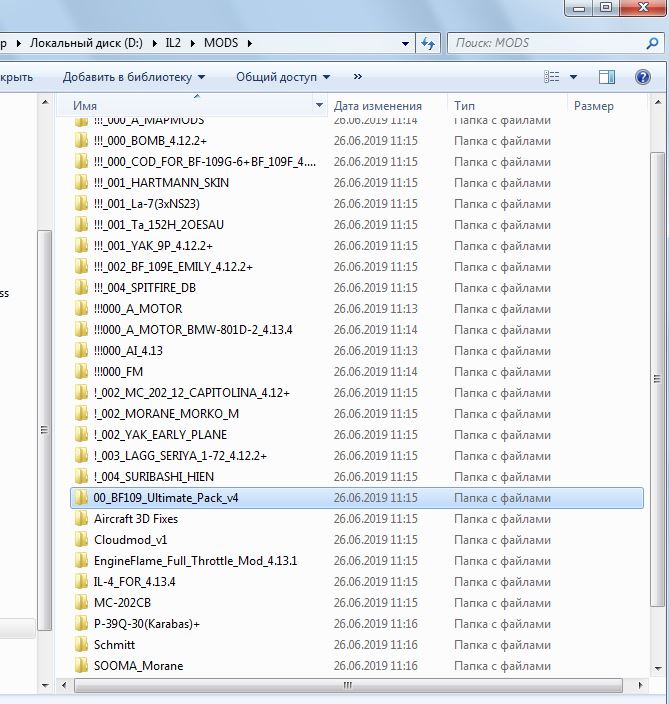
Task: Change view with the view mode icon
Action: [x=552, y=77]
